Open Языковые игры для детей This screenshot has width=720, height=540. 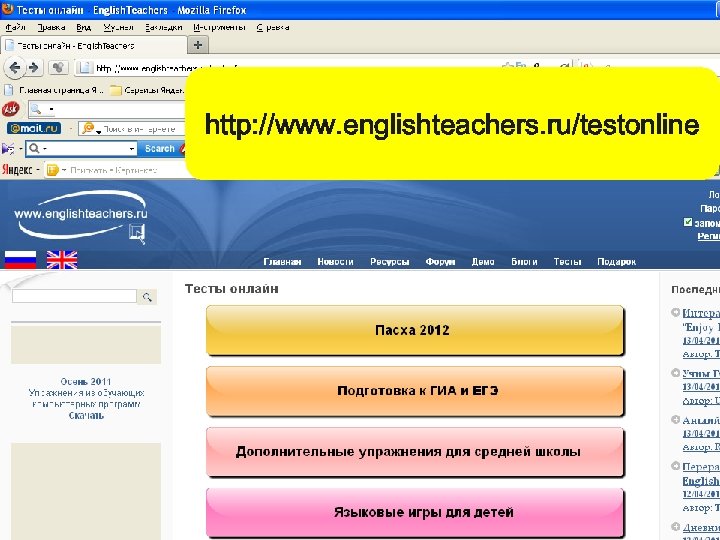click(415, 512)
